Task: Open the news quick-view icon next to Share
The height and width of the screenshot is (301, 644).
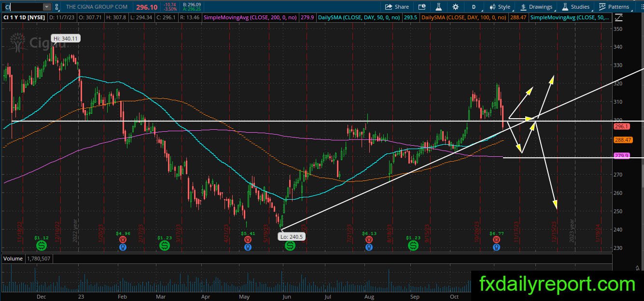Action: 422,7
